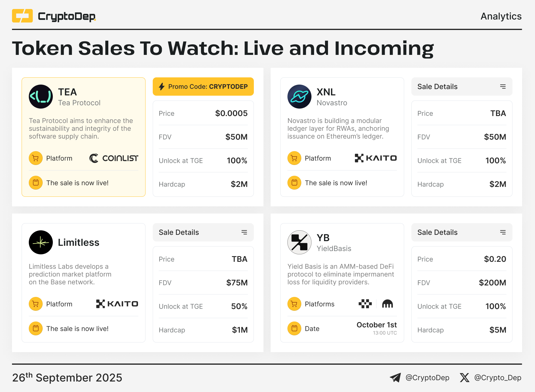
Task: Click the TEA Protocol token logo
Action: tap(41, 97)
